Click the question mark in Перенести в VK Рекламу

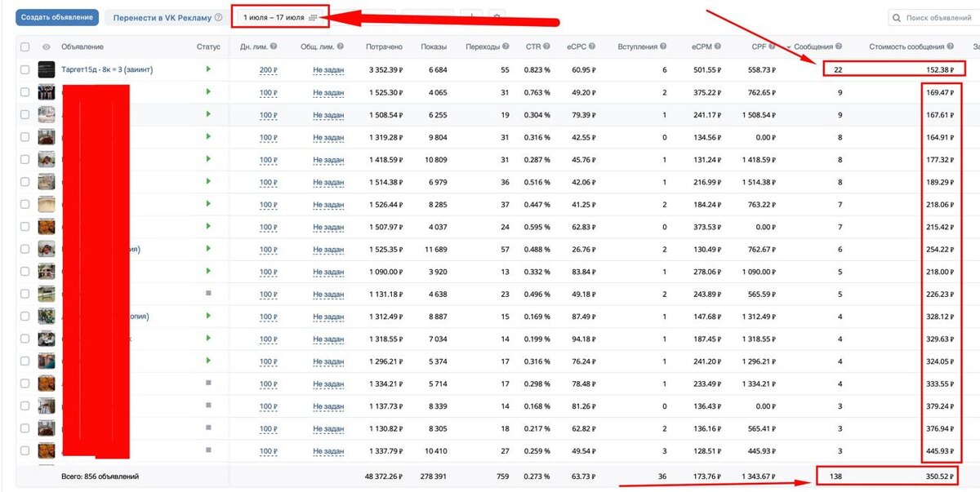(x=218, y=17)
